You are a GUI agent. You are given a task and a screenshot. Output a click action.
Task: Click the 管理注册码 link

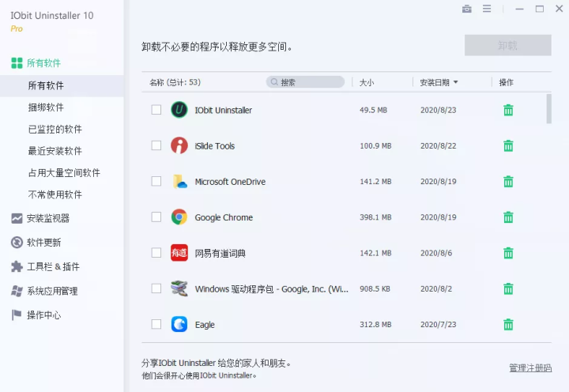(x=530, y=367)
